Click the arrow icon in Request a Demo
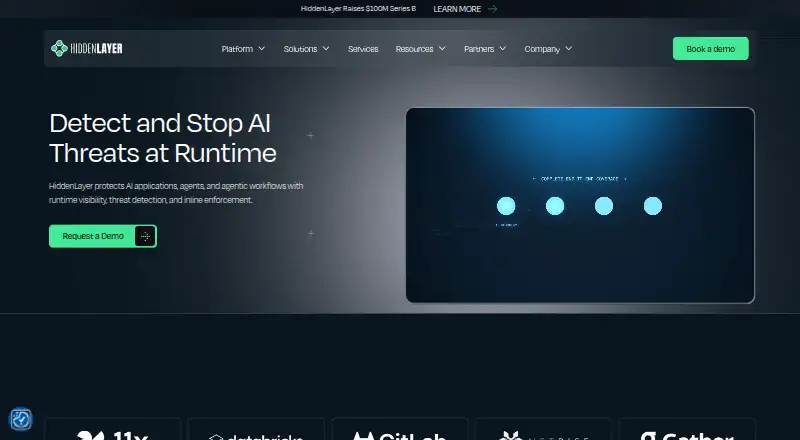 (x=145, y=236)
